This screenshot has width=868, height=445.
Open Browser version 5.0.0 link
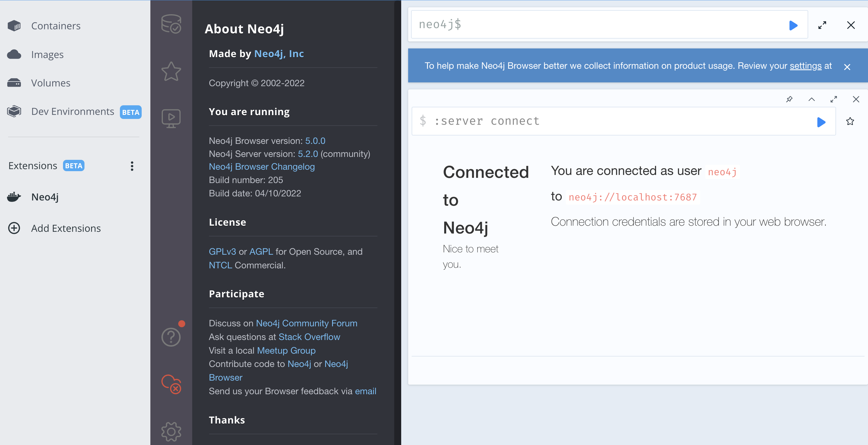[x=315, y=141]
